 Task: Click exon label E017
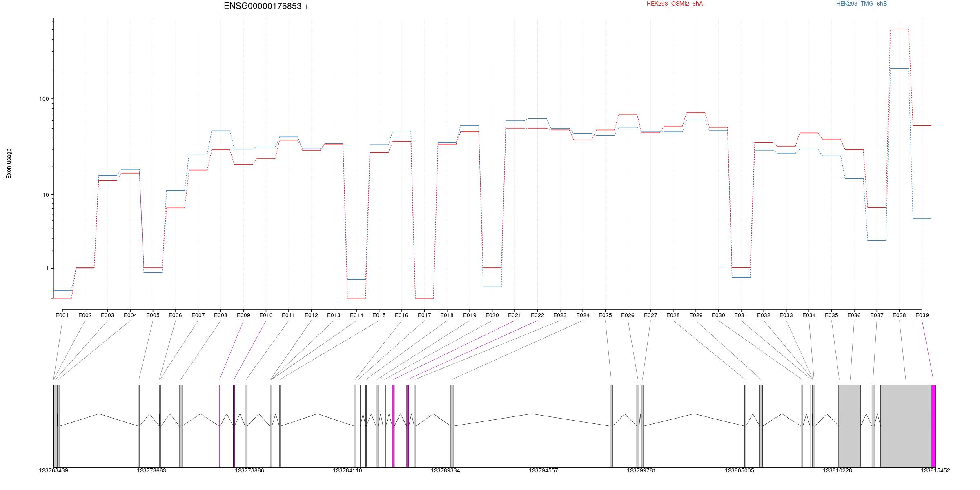[424, 315]
